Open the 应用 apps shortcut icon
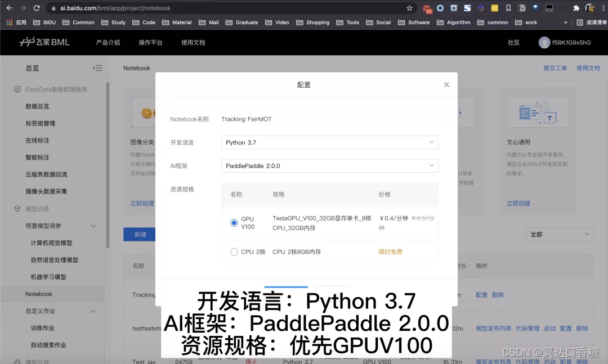The height and width of the screenshot is (364, 608). [9, 23]
